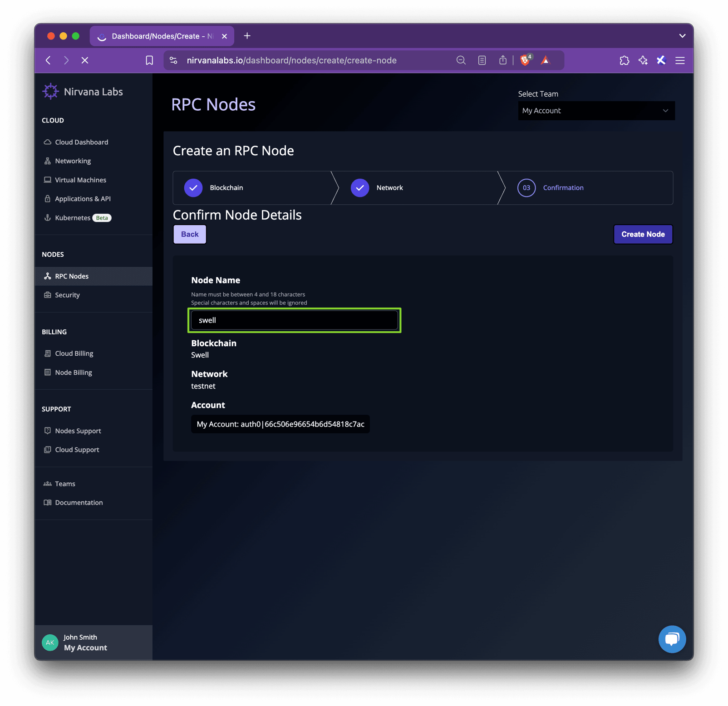Viewport: 728px width, 706px height.
Task: Click the Brave Rewards triangle icon
Action: pyautogui.click(x=546, y=60)
